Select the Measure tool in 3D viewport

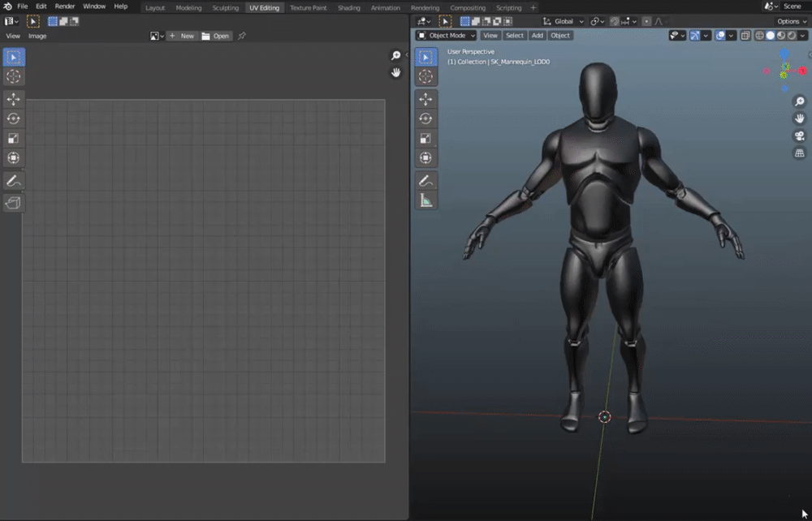[x=426, y=200]
